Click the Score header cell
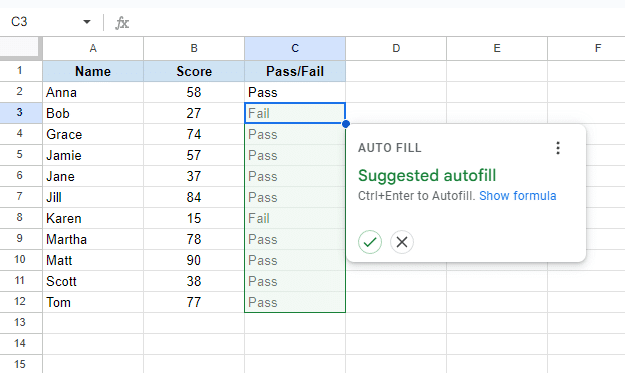The height and width of the screenshot is (373, 625). 194,71
